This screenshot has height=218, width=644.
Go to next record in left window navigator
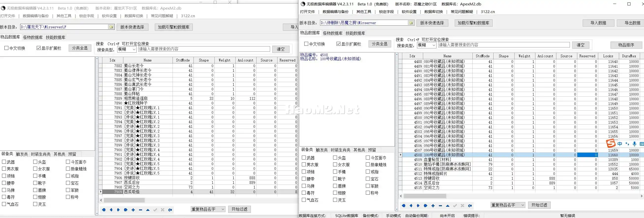(118, 210)
